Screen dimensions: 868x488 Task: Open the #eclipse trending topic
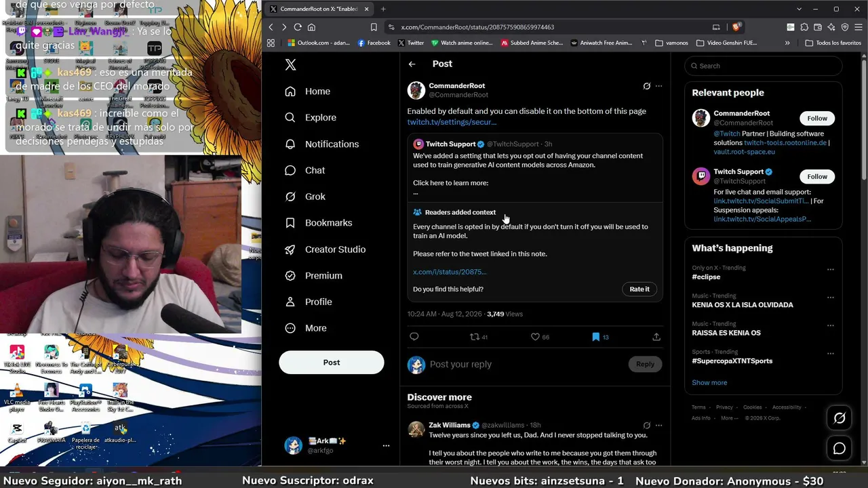(706, 277)
